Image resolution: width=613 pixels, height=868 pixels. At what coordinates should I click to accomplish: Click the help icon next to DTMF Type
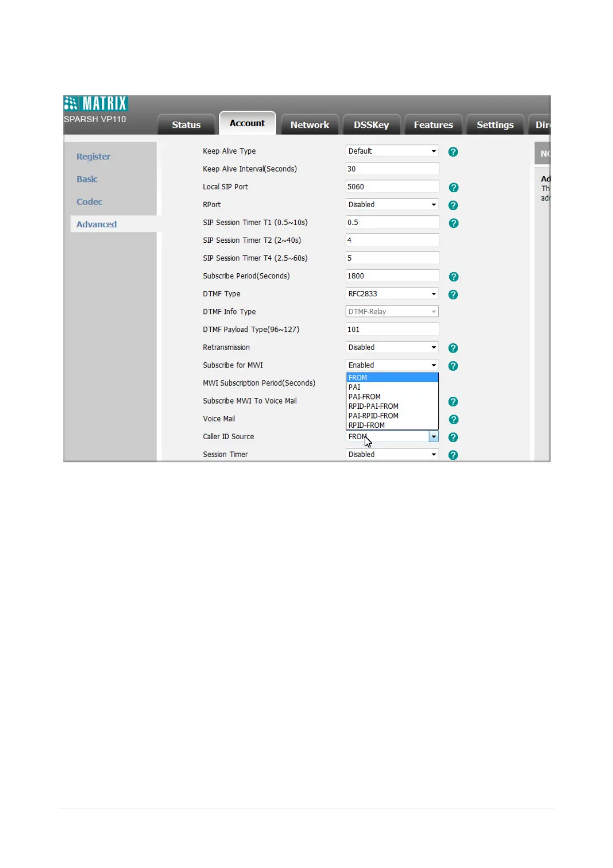click(x=453, y=294)
